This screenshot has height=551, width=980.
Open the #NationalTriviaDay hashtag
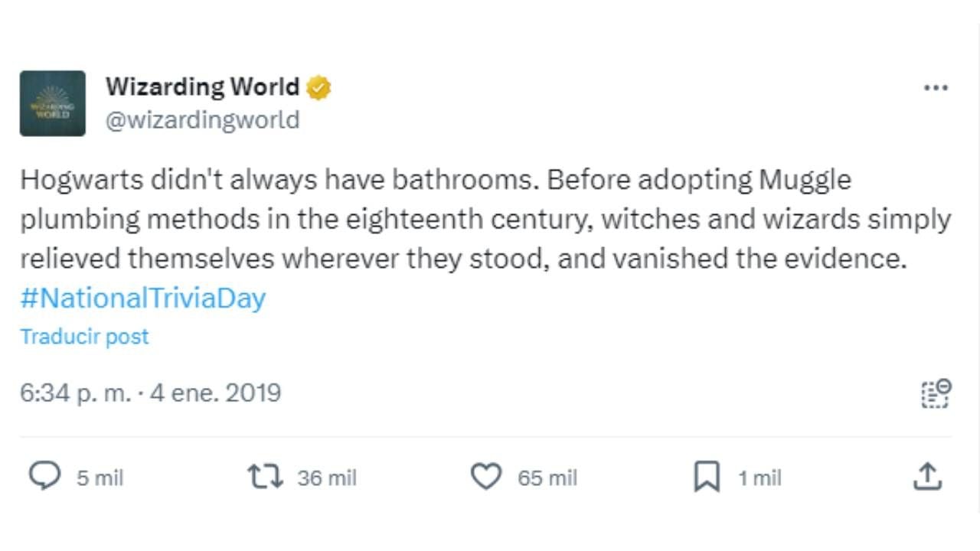(x=143, y=298)
